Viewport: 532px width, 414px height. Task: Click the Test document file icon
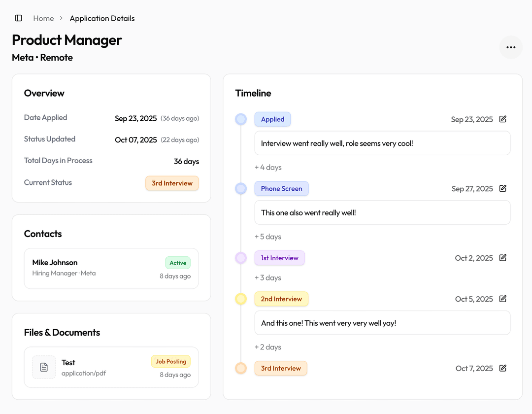(44, 367)
